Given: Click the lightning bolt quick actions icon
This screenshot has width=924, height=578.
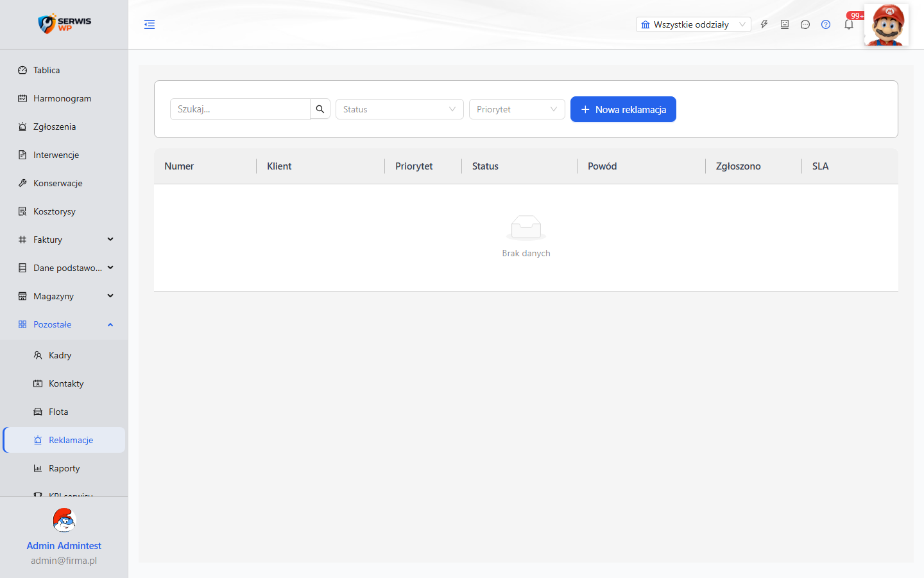Looking at the screenshot, I should (764, 24).
